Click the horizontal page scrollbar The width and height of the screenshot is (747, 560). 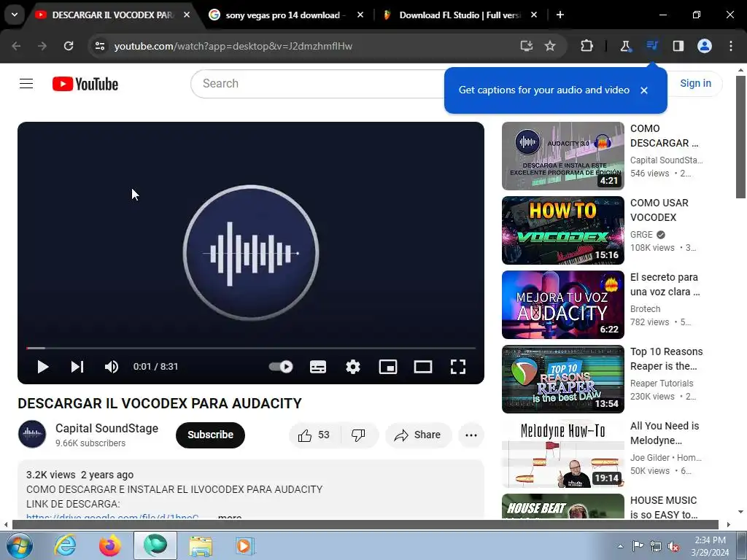point(365,524)
